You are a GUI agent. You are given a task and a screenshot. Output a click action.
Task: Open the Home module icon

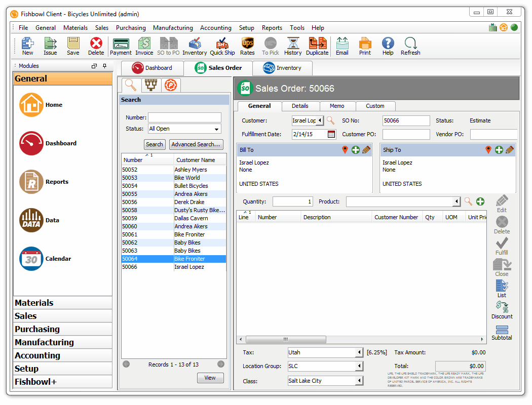[x=31, y=105]
